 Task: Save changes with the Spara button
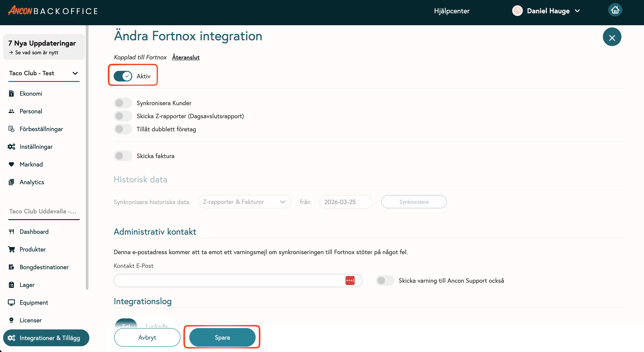coord(222,337)
